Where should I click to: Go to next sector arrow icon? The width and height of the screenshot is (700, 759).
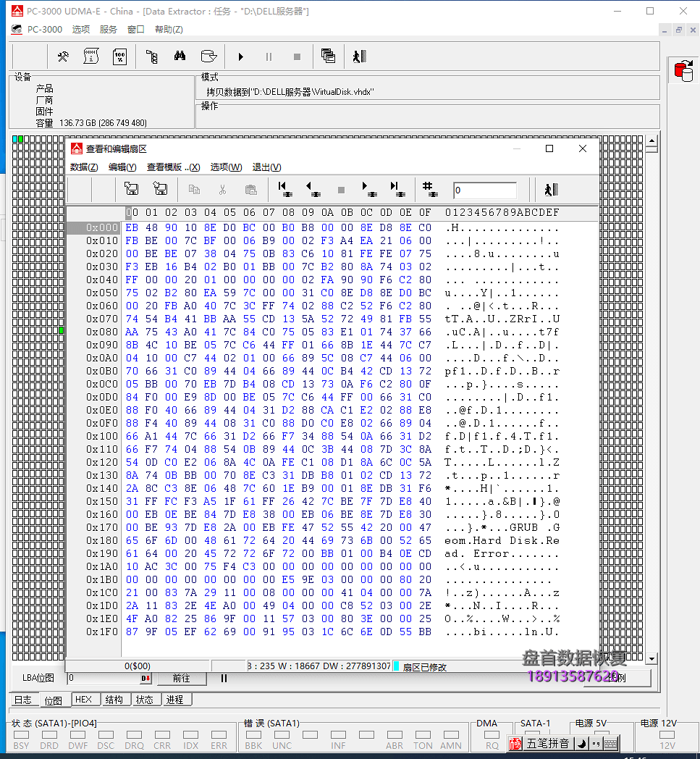[370, 189]
